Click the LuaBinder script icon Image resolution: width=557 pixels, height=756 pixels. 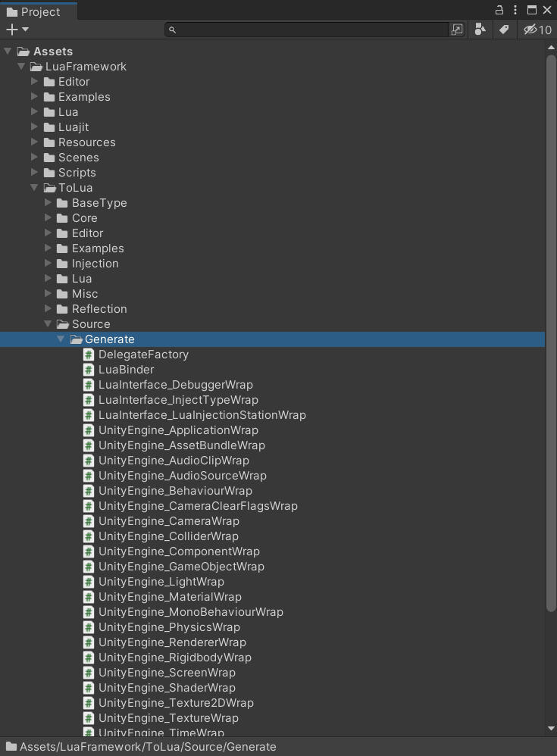click(x=89, y=370)
